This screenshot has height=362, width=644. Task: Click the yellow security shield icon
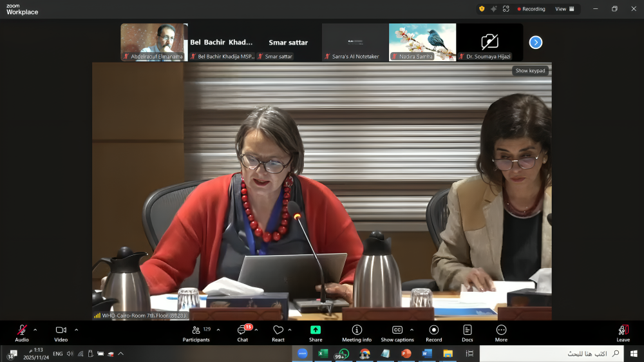pos(482,8)
